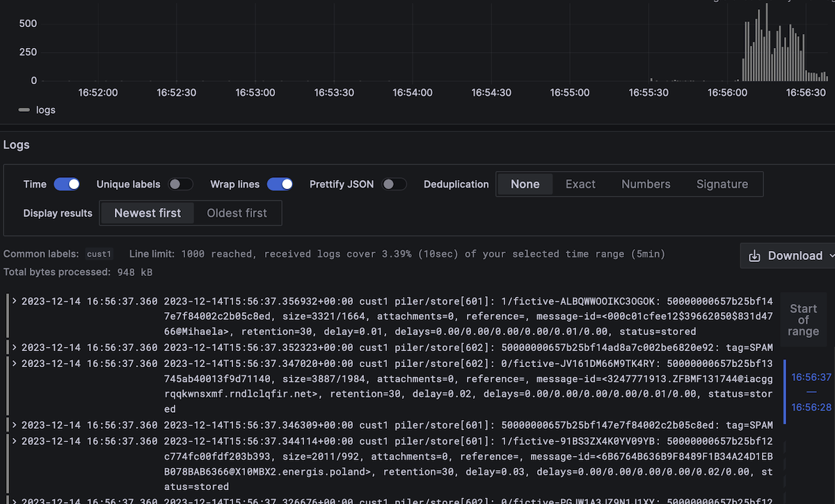Switch deduplication to Signature
The height and width of the screenshot is (504, 835).
pyautogui.click(x=722, y=184)
